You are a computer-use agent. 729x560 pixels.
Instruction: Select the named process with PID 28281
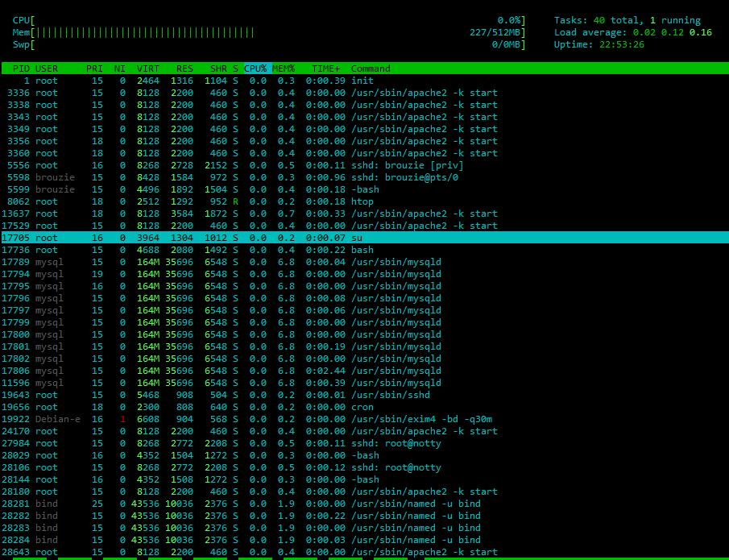(415, 504)
